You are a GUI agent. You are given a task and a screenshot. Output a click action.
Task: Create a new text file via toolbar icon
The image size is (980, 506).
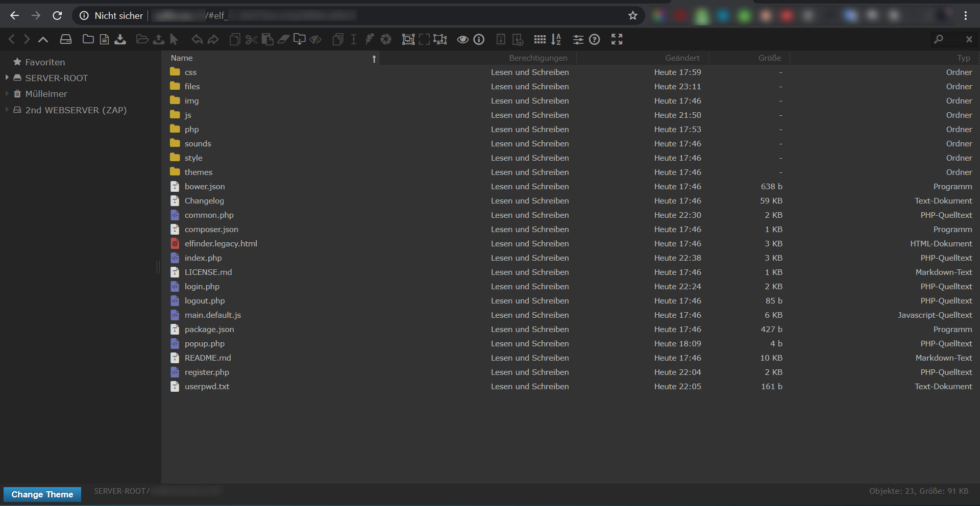coord(104,39)
